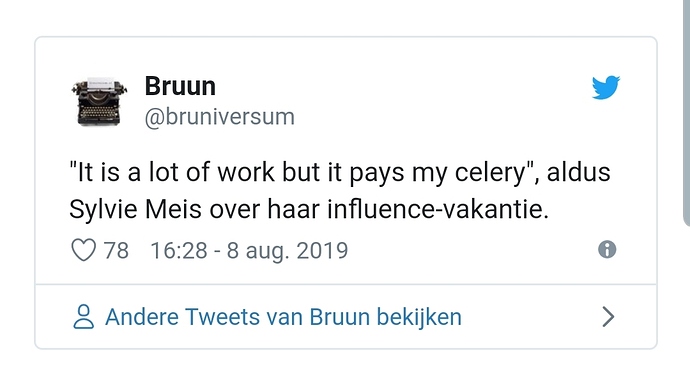Click the tweet line mentioning Sylvie Meis
The width and height of the screenshot is (690, 383).
[309, 209]
